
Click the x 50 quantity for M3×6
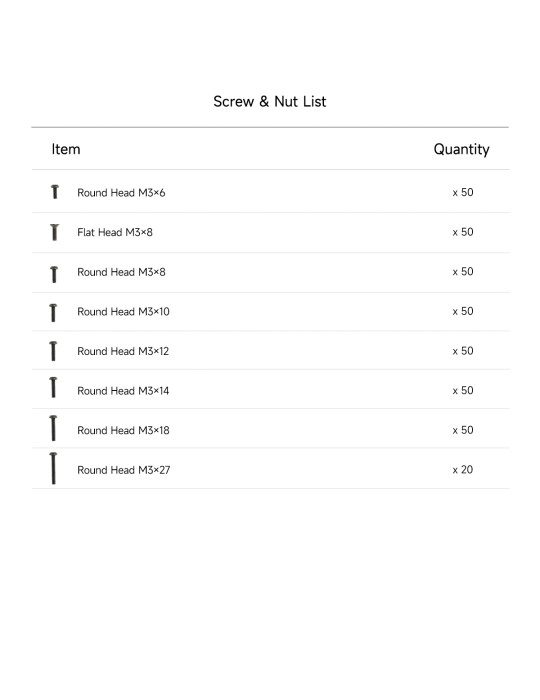[x=463, y=192]
